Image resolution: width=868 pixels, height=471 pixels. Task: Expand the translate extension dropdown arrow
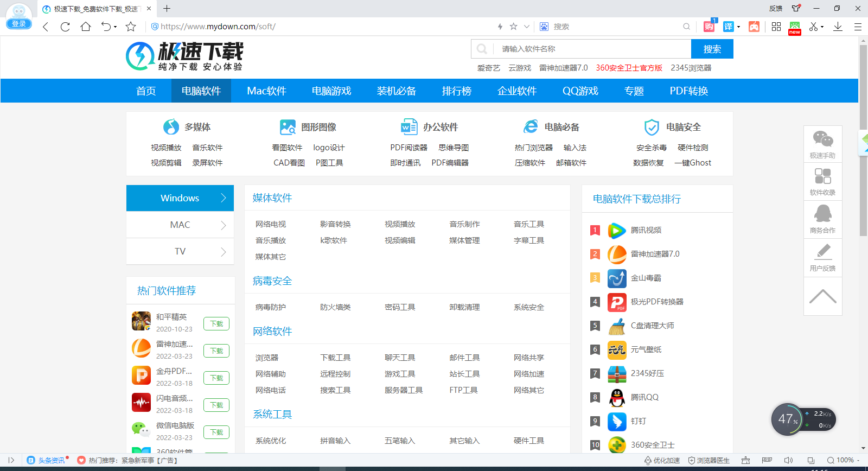tap(739, 27)
